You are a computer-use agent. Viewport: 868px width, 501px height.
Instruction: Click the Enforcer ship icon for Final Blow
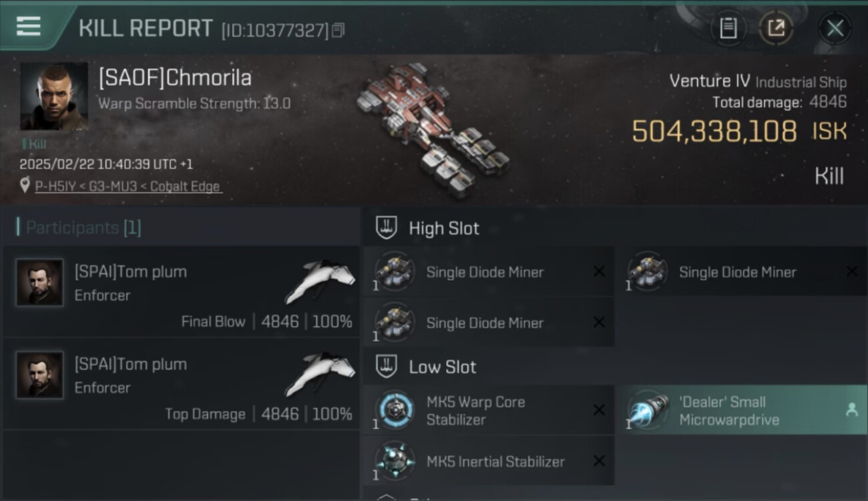[x=320, y=281]
